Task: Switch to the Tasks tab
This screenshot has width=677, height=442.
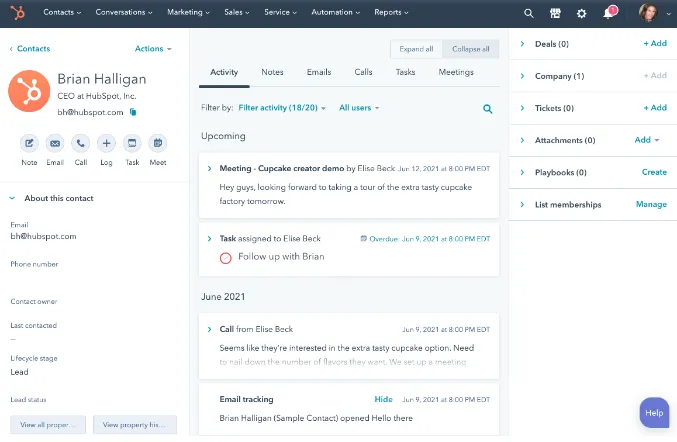Action: point(405,73)
